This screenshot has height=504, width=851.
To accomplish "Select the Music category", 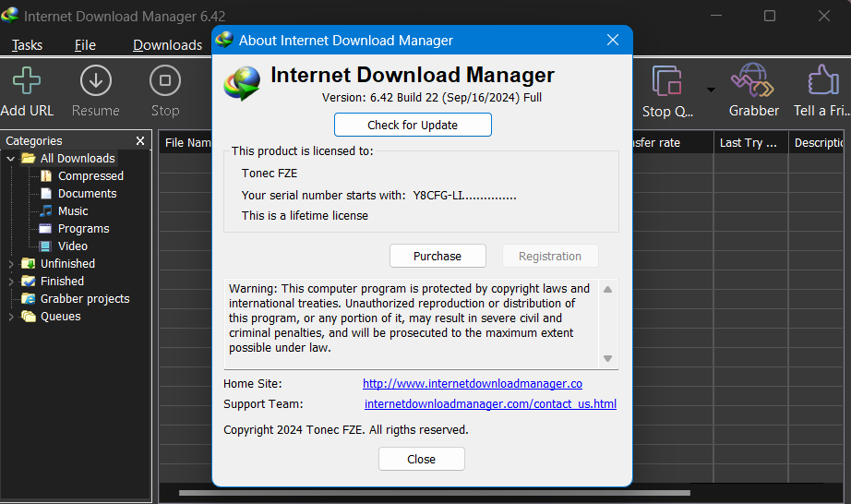I will (73, 211).
